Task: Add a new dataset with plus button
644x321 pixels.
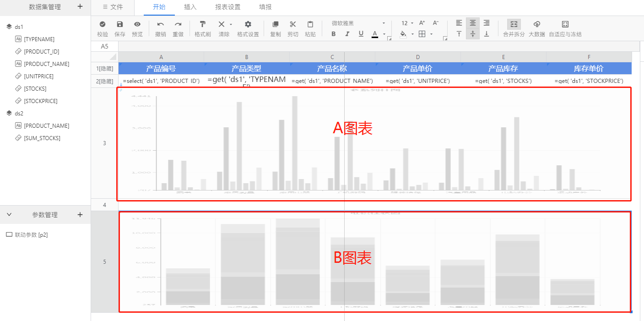Action: (x=80, y=6)
